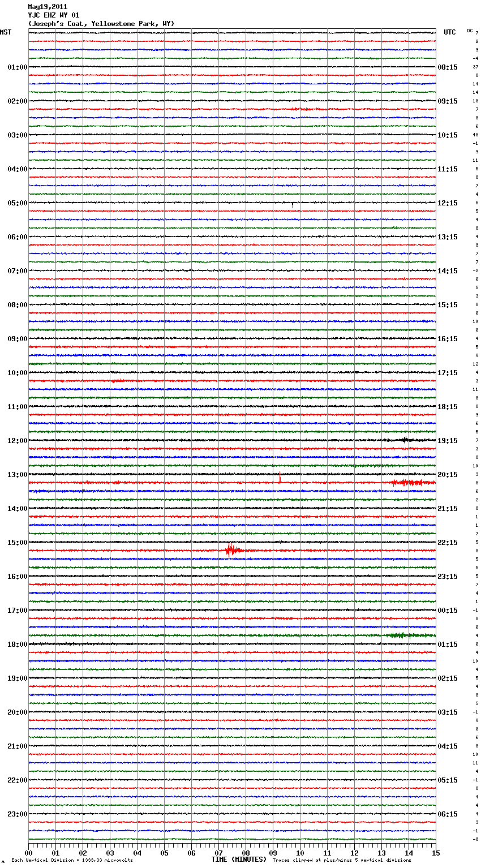The height and width of the screenshot is (868, 481).
Task: Click the "03:00" MST time label
Action: click(x=18, y=135)
